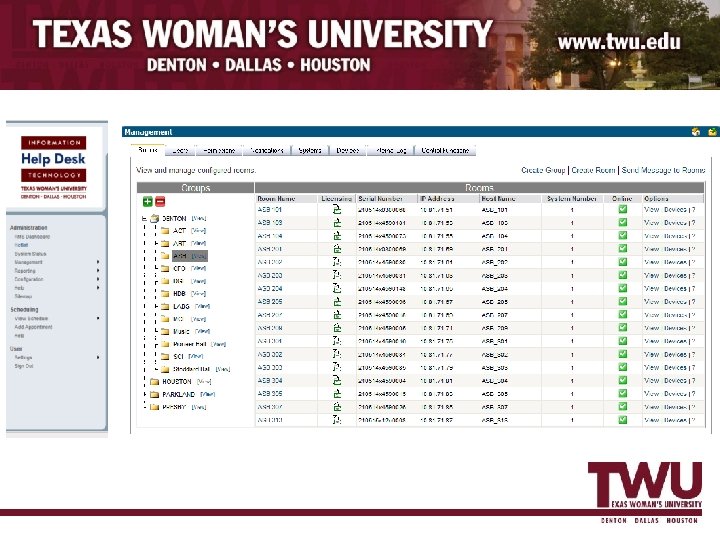Click the licensing icon for ASB 204
The height and width of the screenshot is (540, 720).
[337, 289]
